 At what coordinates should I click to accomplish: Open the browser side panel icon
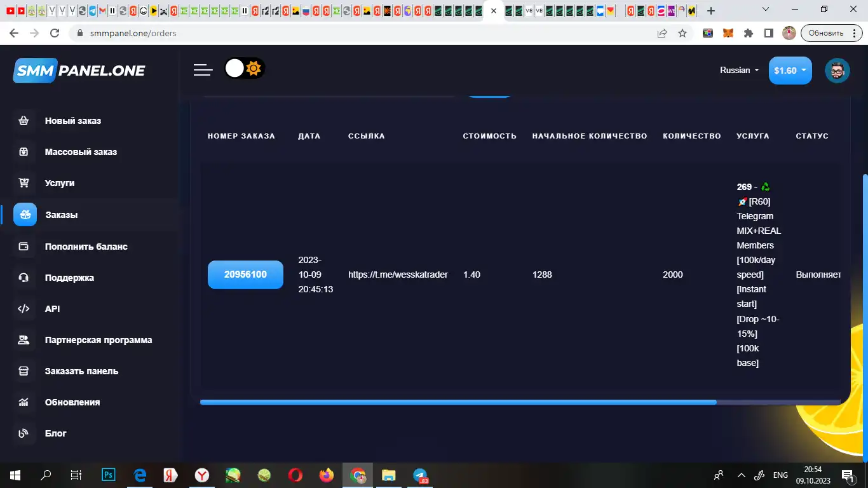(768, 33)
